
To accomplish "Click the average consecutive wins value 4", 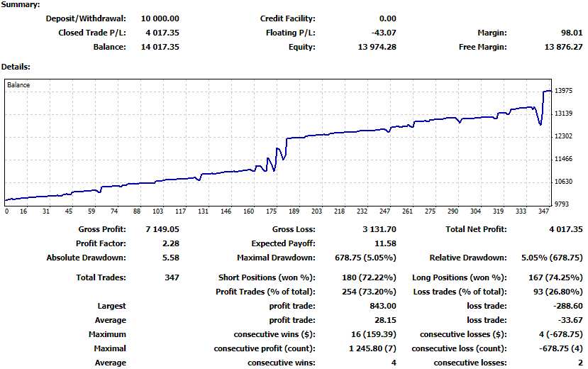I will pyautogui.click(x=394, y=363).
